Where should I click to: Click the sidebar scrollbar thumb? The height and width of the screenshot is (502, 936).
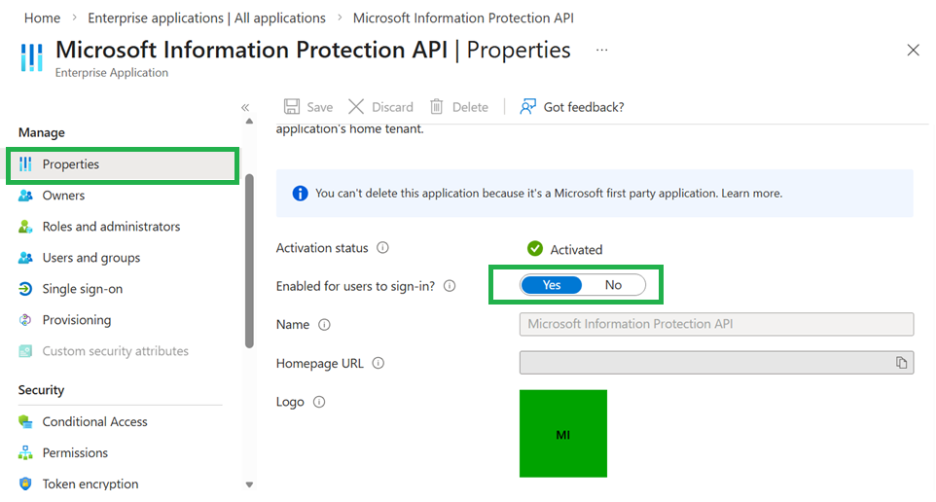(250, 261)
